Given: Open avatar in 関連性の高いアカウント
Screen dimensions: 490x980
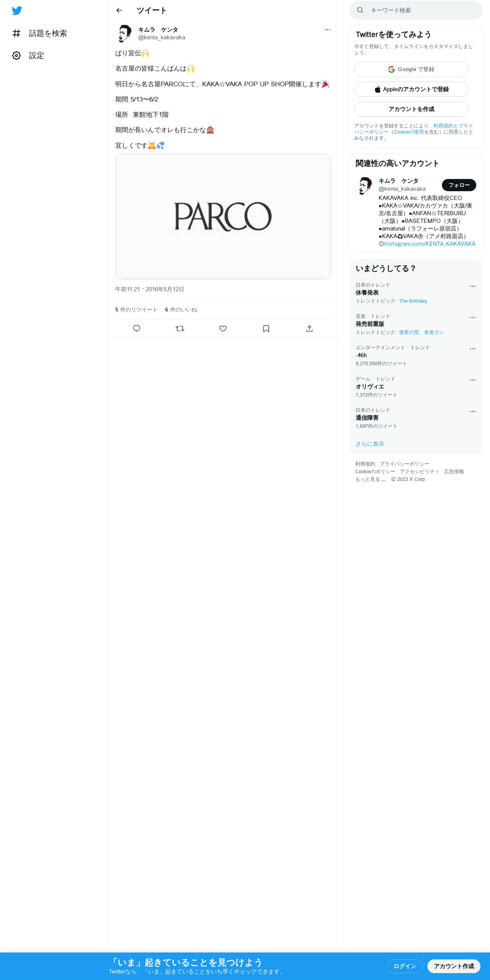Looking at the screenshot, I should [x=364, y=186].
